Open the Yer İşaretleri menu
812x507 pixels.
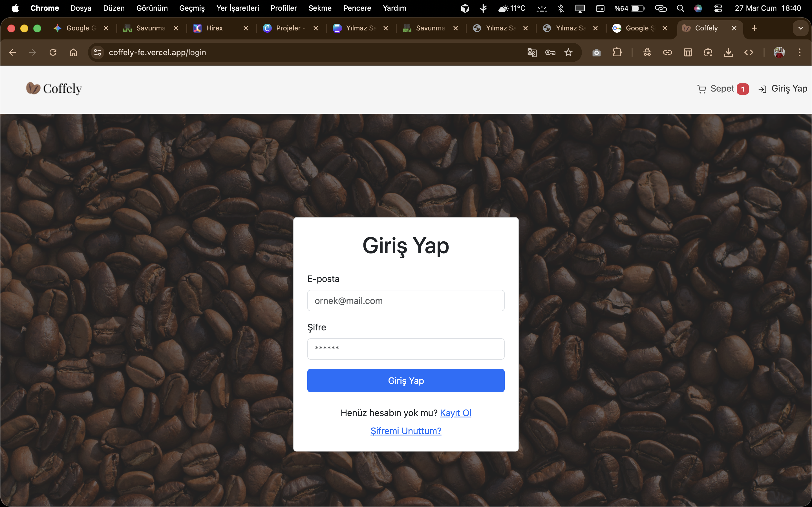click(238, 8)
